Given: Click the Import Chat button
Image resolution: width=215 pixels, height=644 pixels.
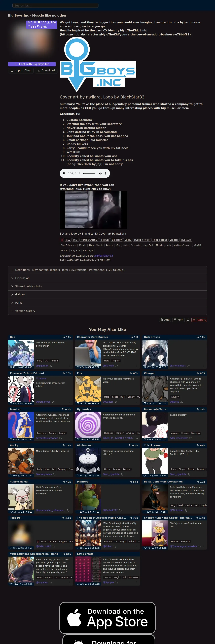Looking at the screenshot, I should point(21,71).
